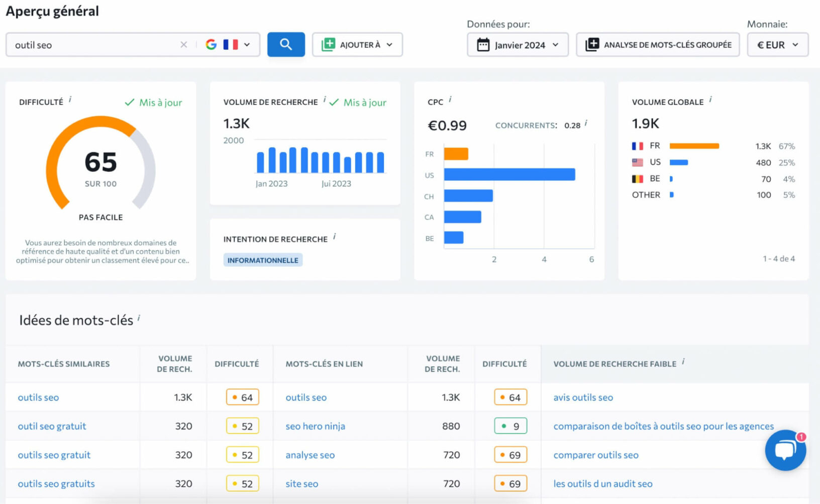Viewport: 820px width, 504px height.
Task: Open the 'comparer outils seo' keyword link
Action: (596, 455)
